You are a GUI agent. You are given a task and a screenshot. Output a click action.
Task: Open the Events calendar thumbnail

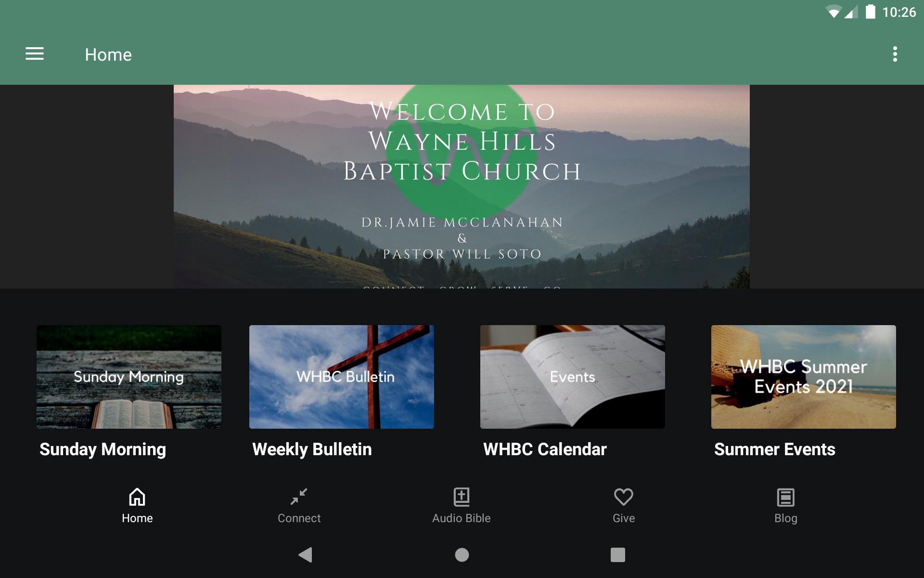tap(573, 377)
